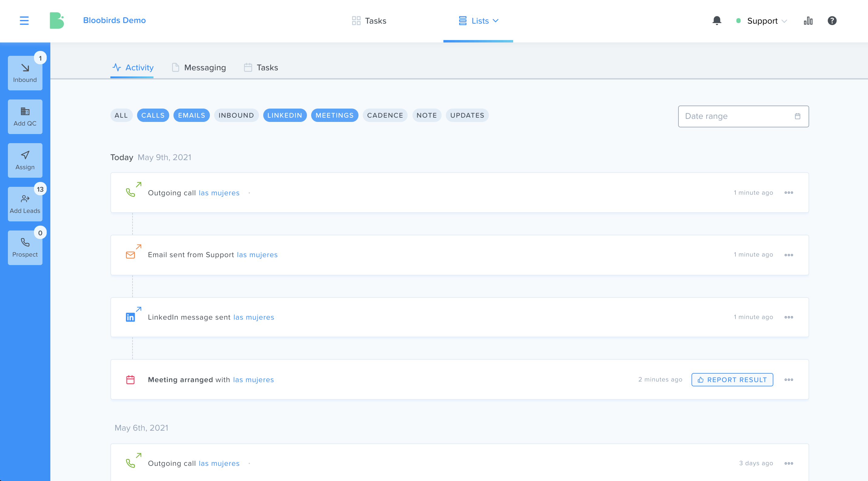This screenshot has width=868, height=481.
Task: Toggle the LINKEDIN filter chip
Action: pos(285,115)
